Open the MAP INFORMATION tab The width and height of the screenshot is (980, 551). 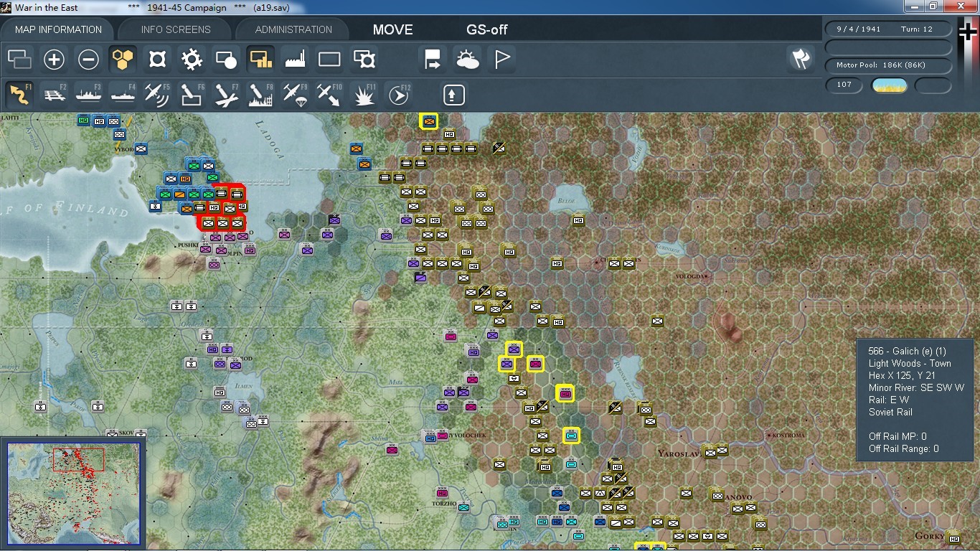(59, 29)
